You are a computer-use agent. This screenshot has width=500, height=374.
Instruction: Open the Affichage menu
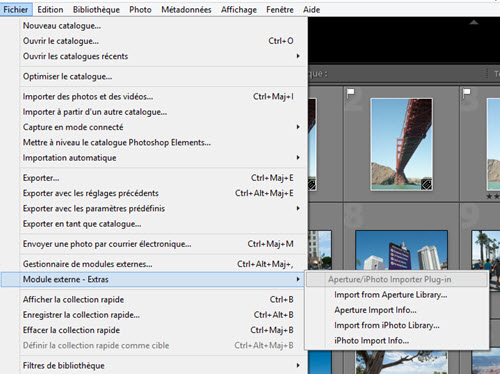tap(239, 10)
